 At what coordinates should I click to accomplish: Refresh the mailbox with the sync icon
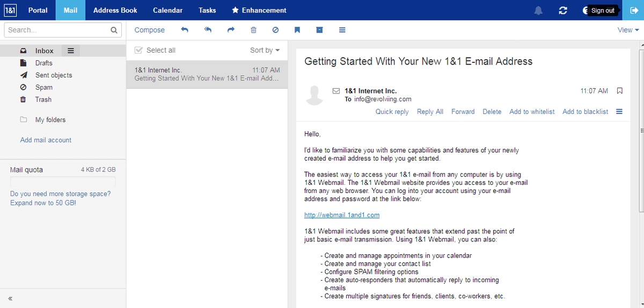click(x=563, y=10)
